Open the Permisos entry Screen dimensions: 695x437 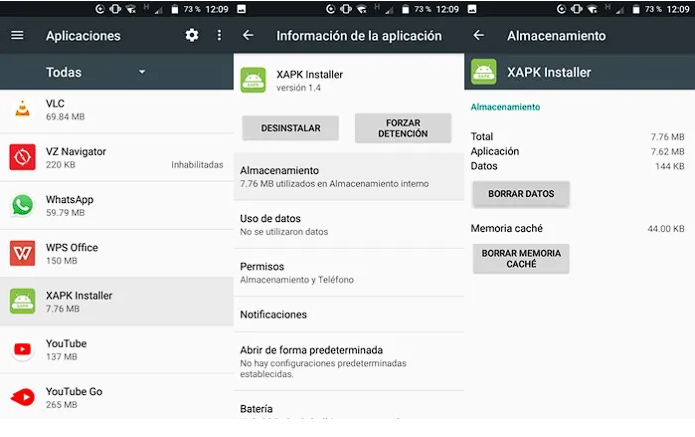(x=349, y=273)
